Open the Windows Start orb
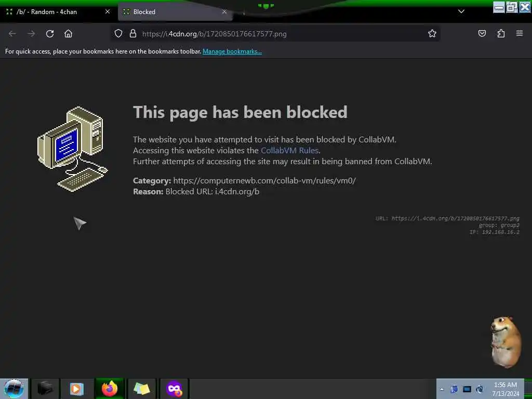 point(14,389)
